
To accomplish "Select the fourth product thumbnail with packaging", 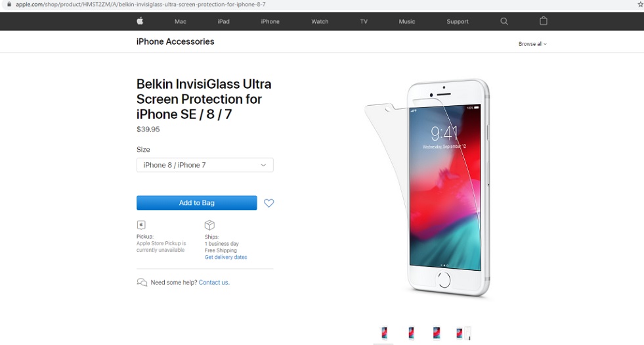I will tap(463, 333).
